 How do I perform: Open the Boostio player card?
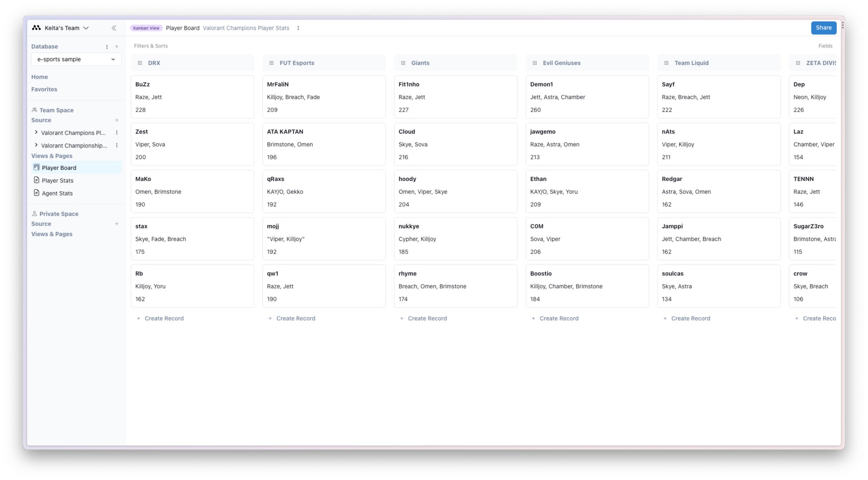[x=587, y=286]
